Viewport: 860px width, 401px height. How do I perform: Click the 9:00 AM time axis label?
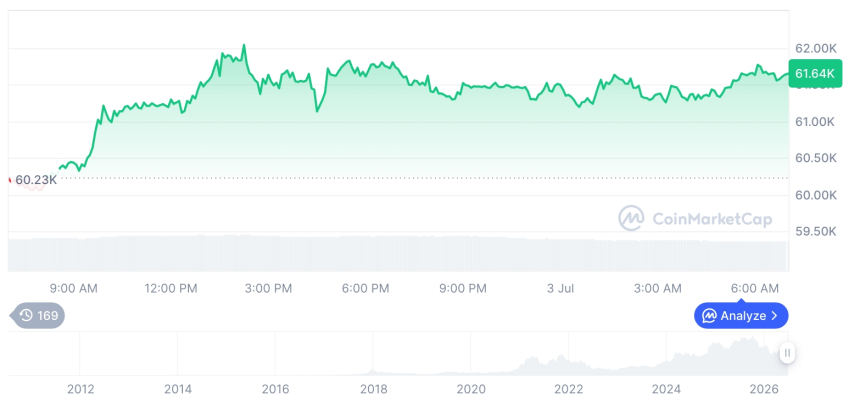pos(73,289)
